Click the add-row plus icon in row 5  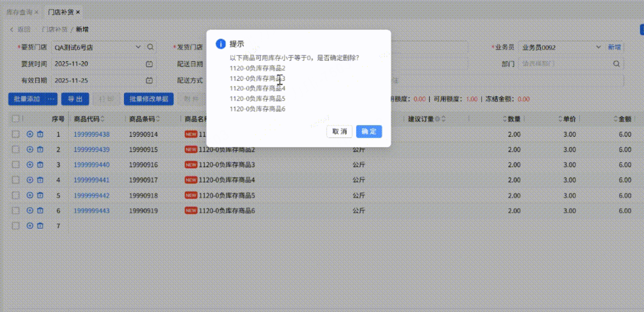click(30, 196)
